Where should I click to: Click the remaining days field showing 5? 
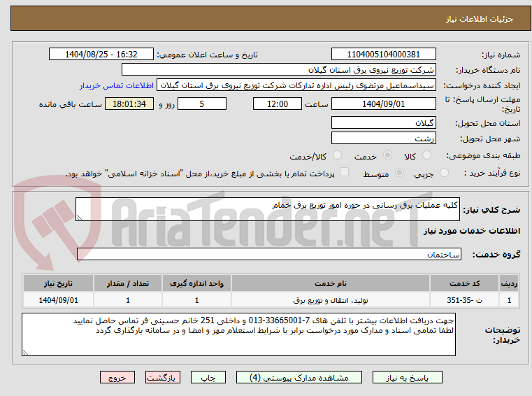coord(202,104)
